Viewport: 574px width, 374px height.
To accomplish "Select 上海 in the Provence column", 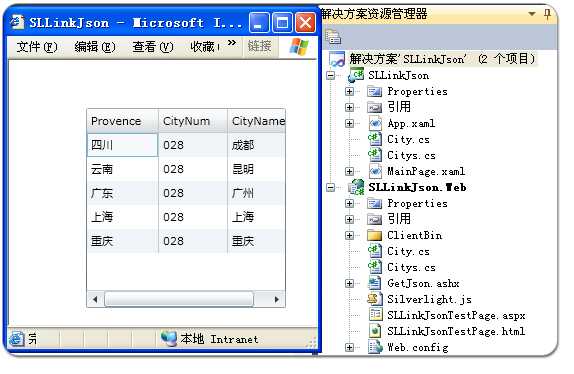I will (123, 217).
